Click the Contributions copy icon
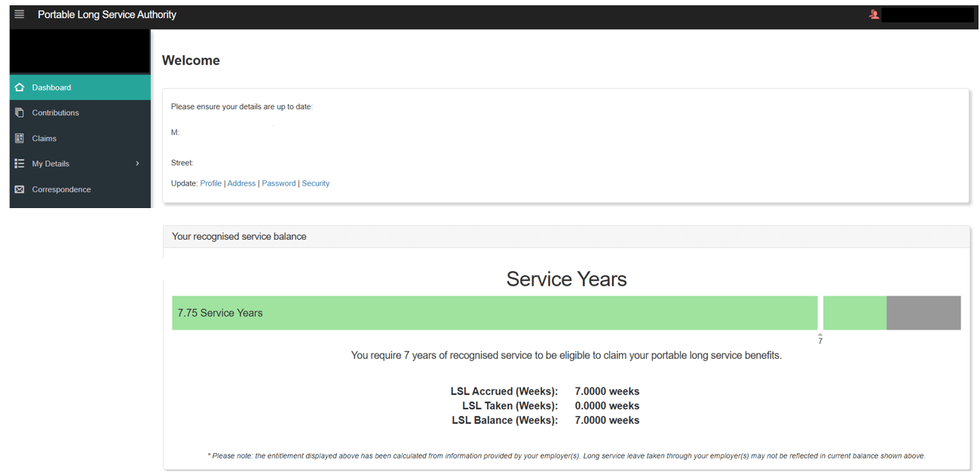 click(x=20, y=112)
